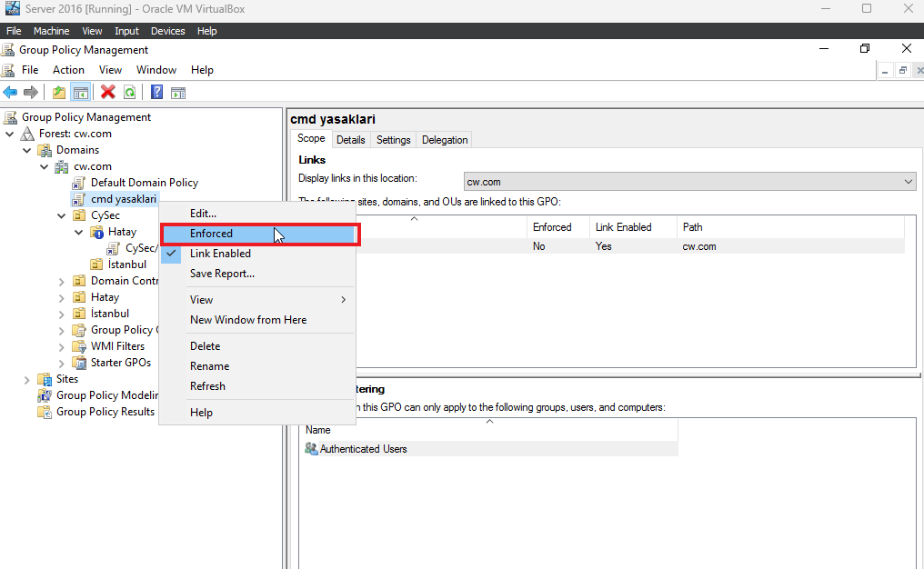Expand the Sites tree node
Screen dimensions: 924x569
pos(26,379)
